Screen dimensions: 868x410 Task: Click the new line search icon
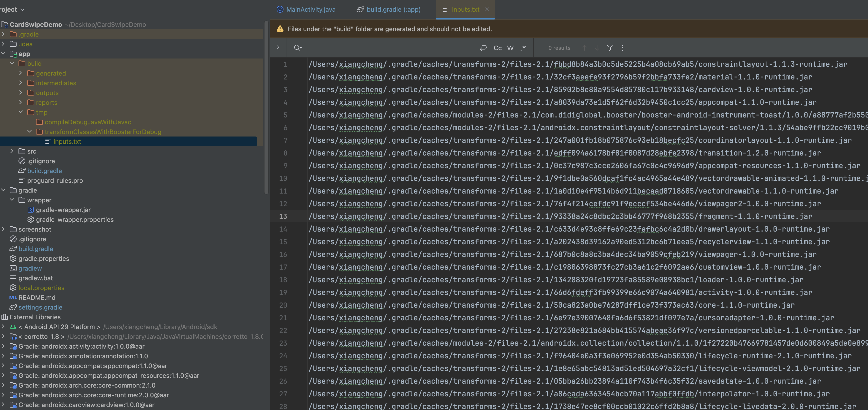point(483,48)
